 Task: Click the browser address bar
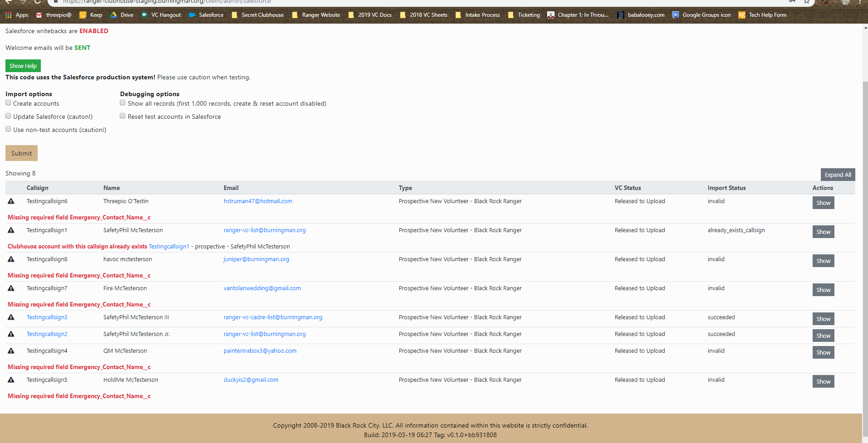coord(272,2)
